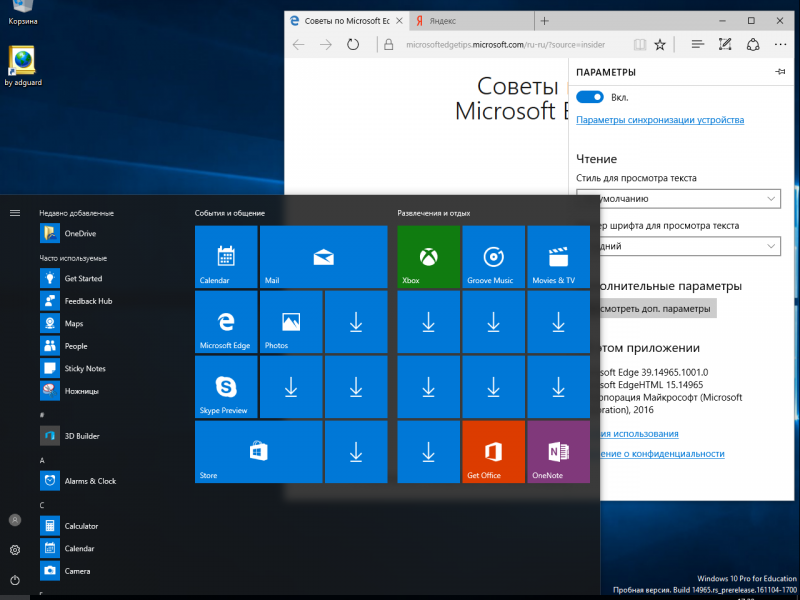Open the green Xbox tile
The width and height of the screenshot is (800, 600).
coord(429,257)
